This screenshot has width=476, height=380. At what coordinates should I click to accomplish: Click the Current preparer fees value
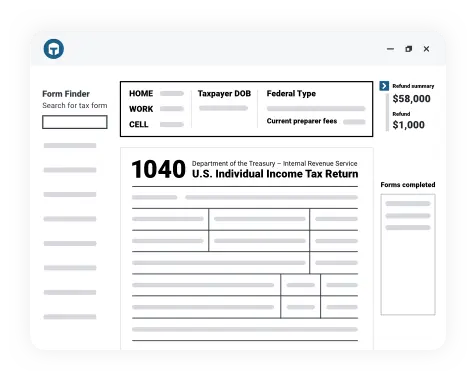(x=354, y=122)
